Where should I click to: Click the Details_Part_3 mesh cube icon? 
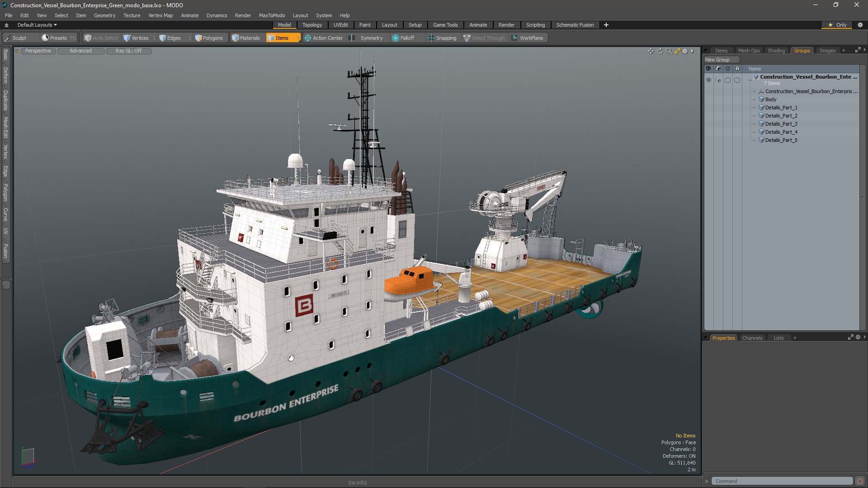coord(761,124)
